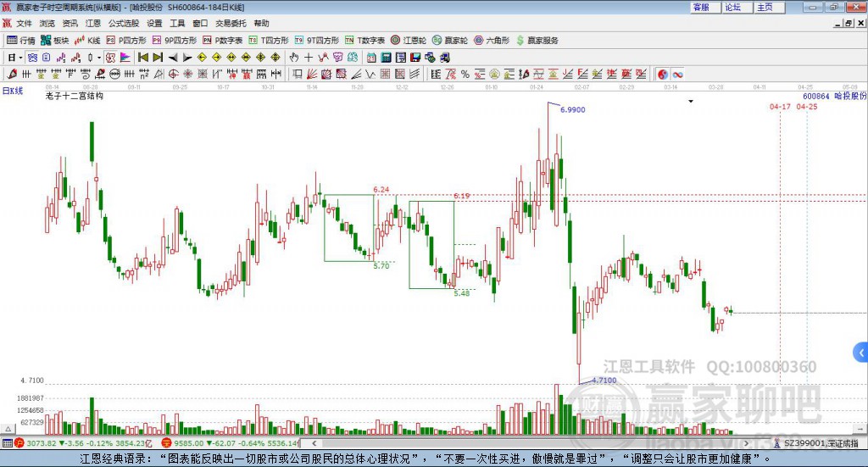Screen dimensions: 868x467
Task: Open the P四方形 tool
Action: pyautogui.click(x=126, y=41)
